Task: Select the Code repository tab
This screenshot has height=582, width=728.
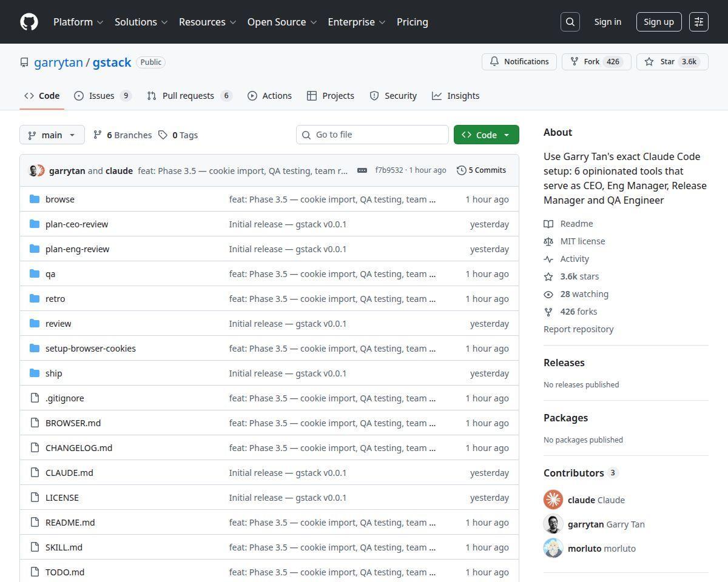Action: coord(42,96)
